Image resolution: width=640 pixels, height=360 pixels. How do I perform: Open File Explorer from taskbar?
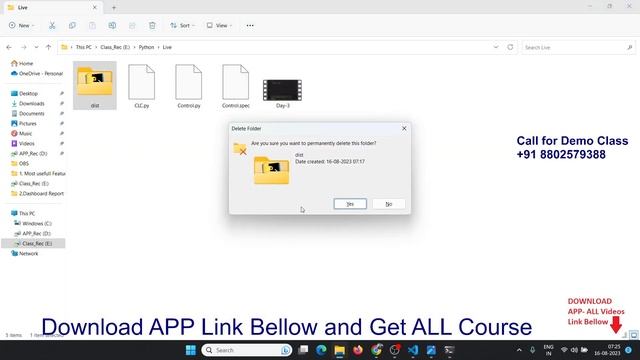(340, 350)
